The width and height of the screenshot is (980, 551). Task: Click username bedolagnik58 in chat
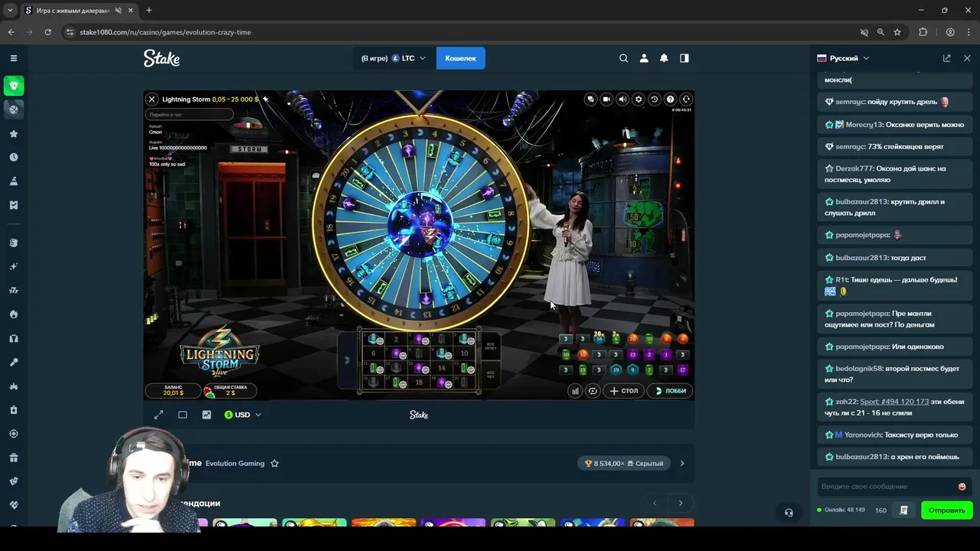[859, 368]
